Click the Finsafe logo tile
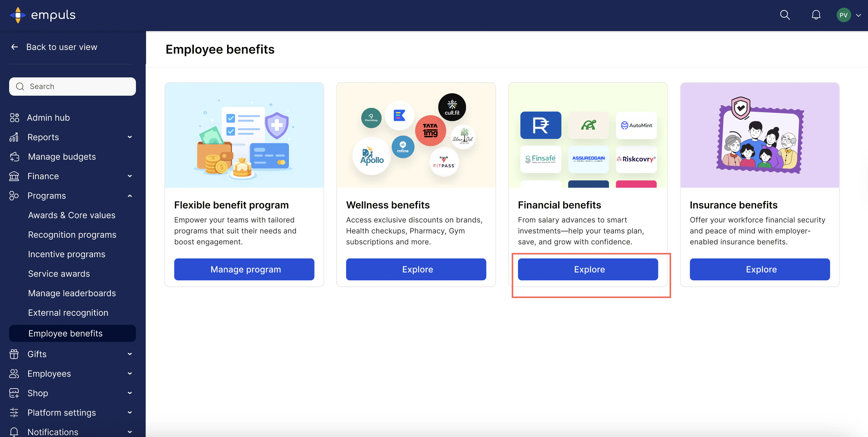This screenshot has height=437, width=868. 540,159
